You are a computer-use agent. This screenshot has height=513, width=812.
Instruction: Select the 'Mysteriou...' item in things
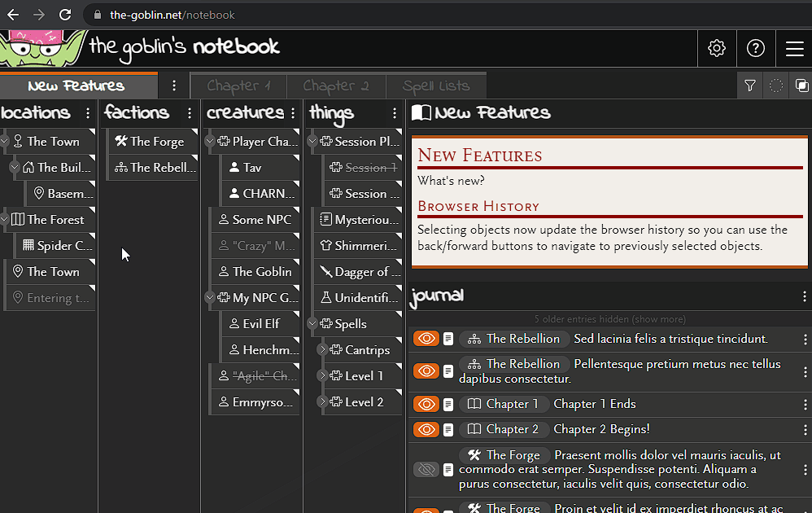(358, 220)
